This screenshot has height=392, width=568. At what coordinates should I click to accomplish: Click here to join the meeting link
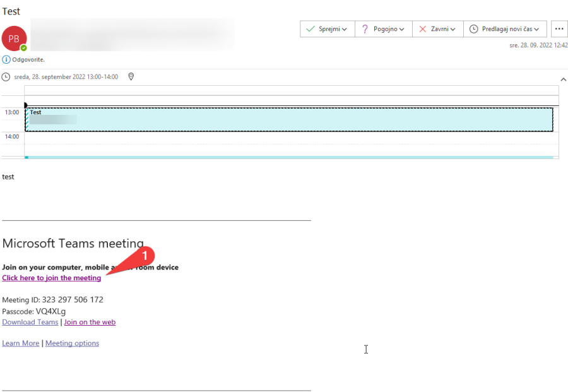(x=52, y=278)
